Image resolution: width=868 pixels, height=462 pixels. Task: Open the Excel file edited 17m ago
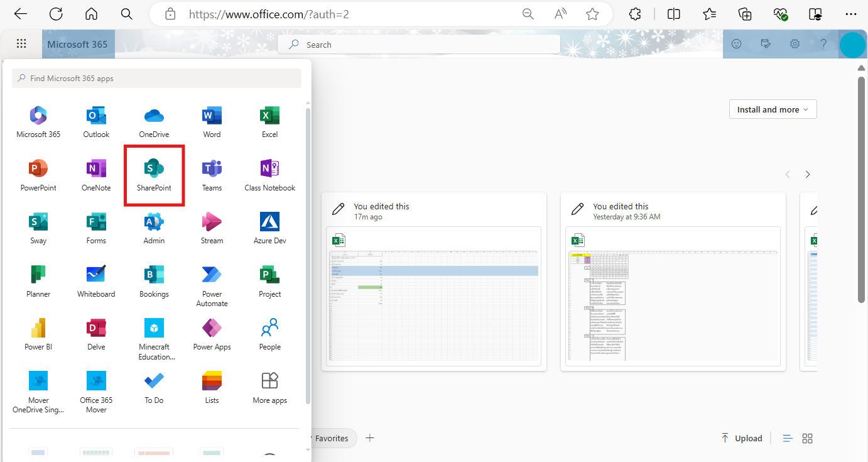click(433, 295)
